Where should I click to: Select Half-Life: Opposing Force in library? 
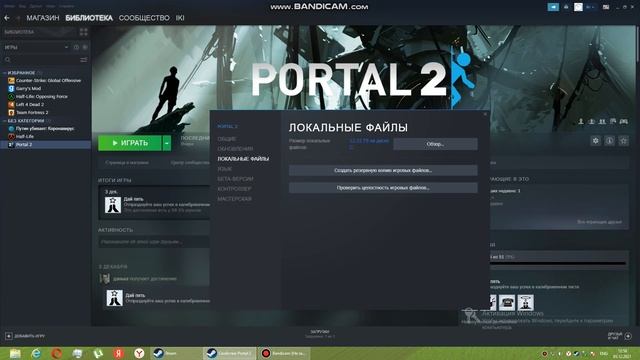tap(38, 97)
